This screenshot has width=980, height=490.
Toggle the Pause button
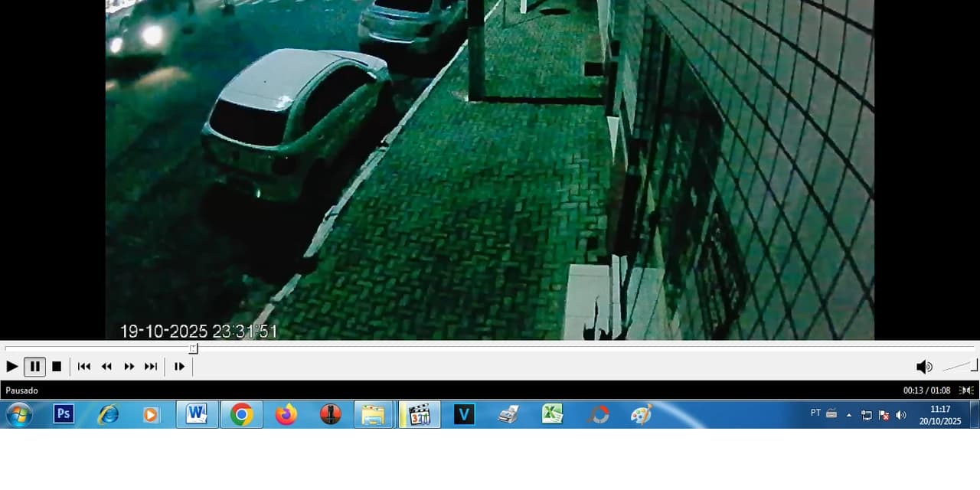(x=34, y=367)
